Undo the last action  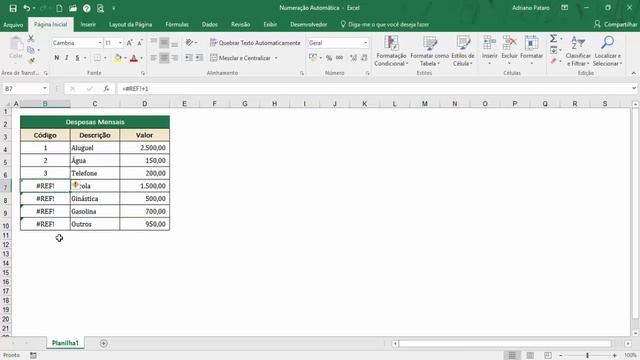[x=27, y=8]
